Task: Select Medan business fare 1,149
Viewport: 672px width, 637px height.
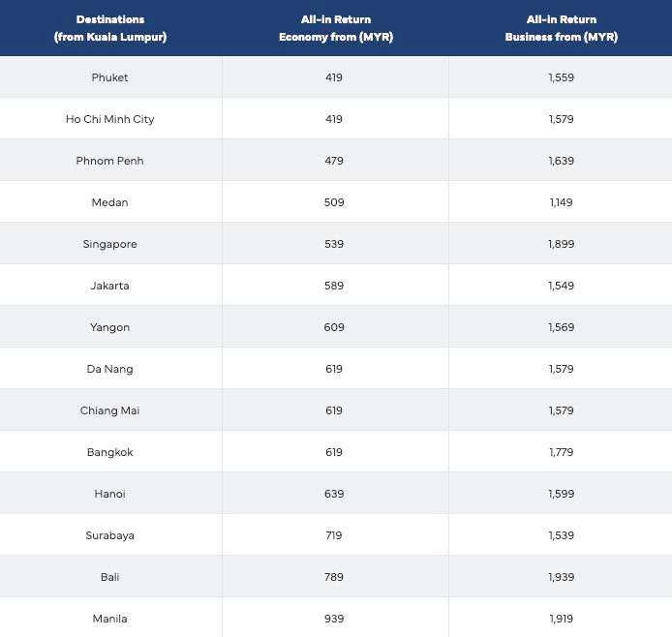Action: point(561,202)
